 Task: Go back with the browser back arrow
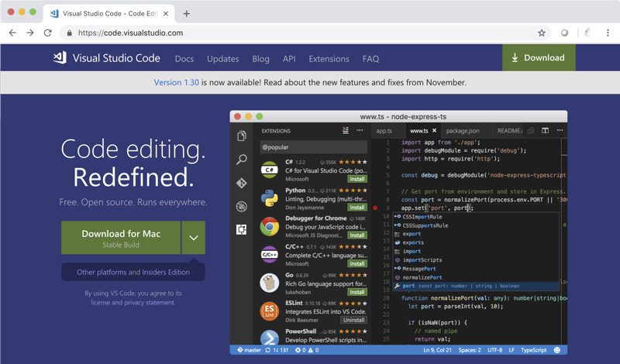12,33
